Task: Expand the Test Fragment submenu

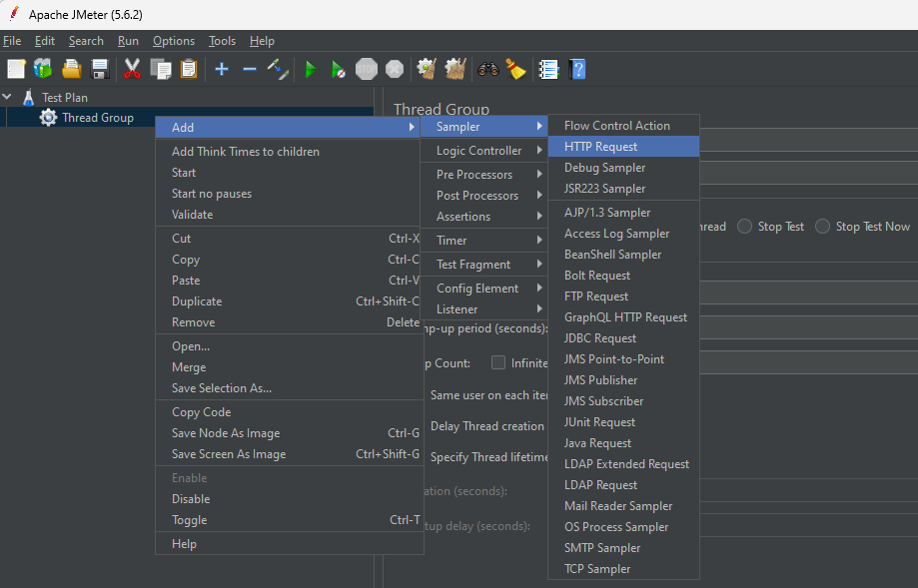Action: (484, 265)
